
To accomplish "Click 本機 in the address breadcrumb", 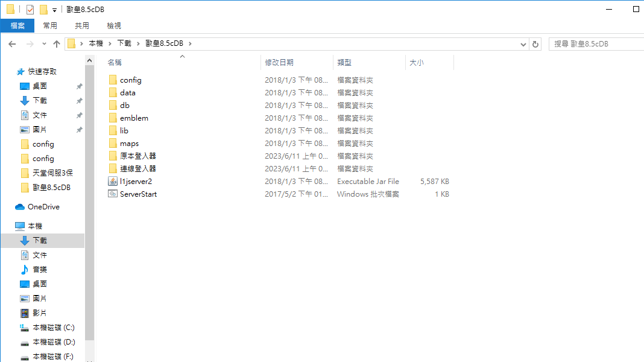I will 96,43.
